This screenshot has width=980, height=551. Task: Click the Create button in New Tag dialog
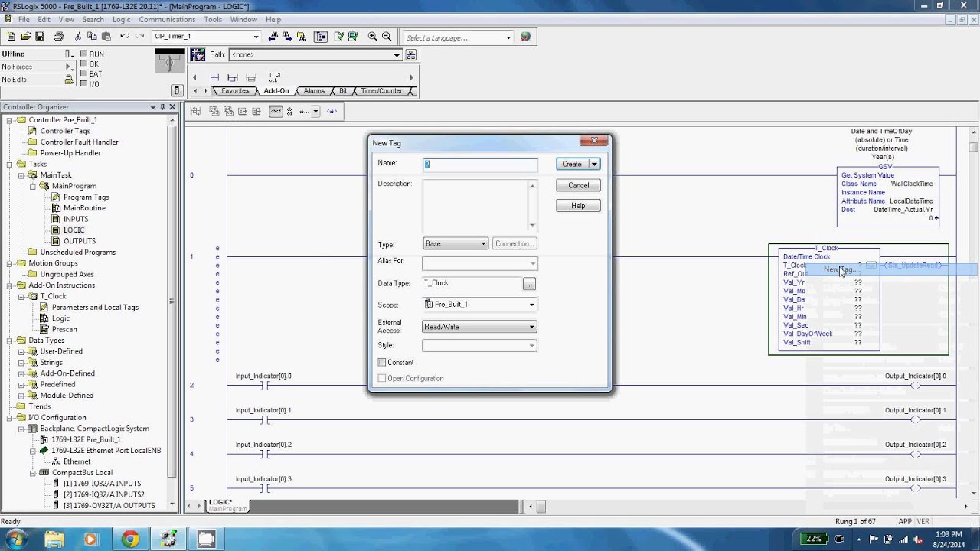pos(572,164)
